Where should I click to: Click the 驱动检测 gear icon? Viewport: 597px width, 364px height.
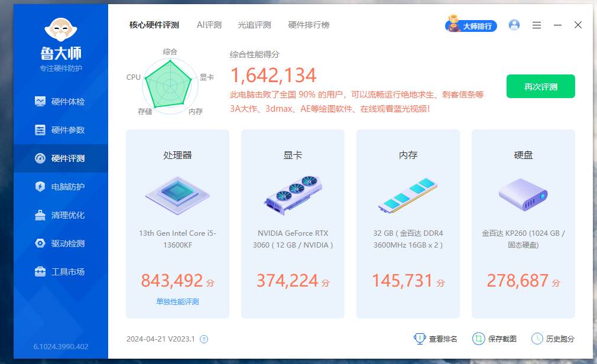pos(40,243)
